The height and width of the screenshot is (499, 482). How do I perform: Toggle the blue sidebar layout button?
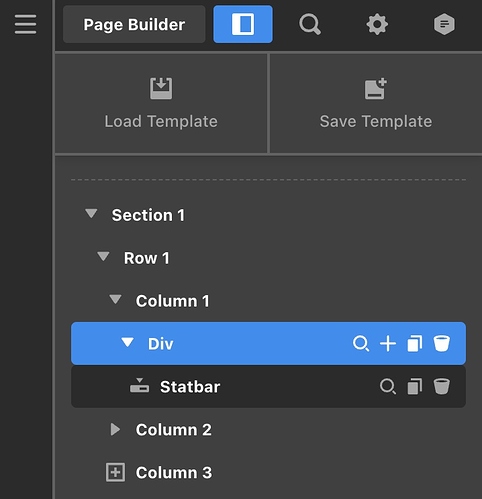pos(243,24)
